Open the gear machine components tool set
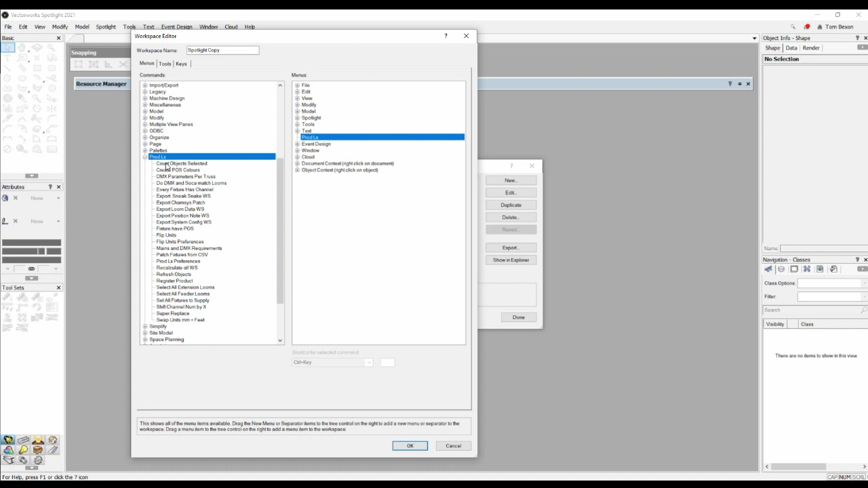Viewport: 868px width, 488px height. click(x=38, y=460)
